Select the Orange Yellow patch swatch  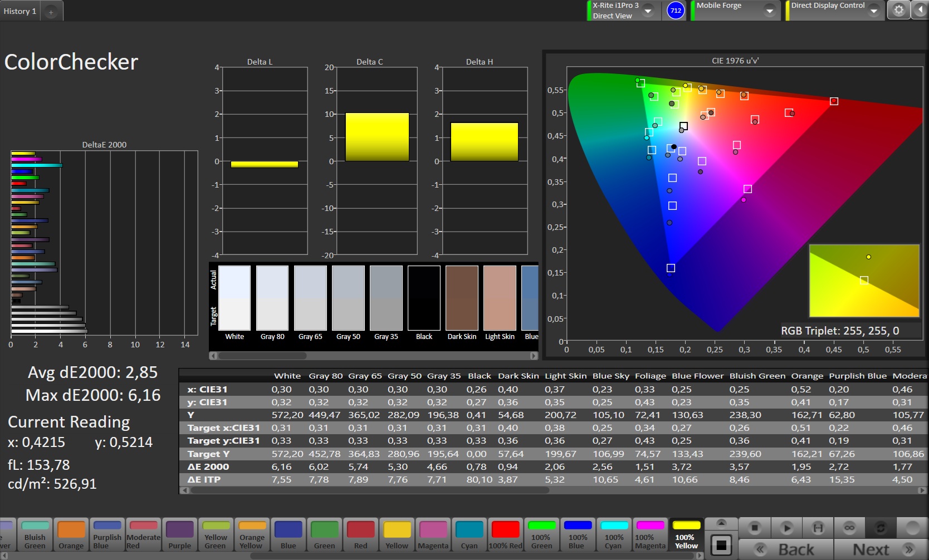pos(252,534)
